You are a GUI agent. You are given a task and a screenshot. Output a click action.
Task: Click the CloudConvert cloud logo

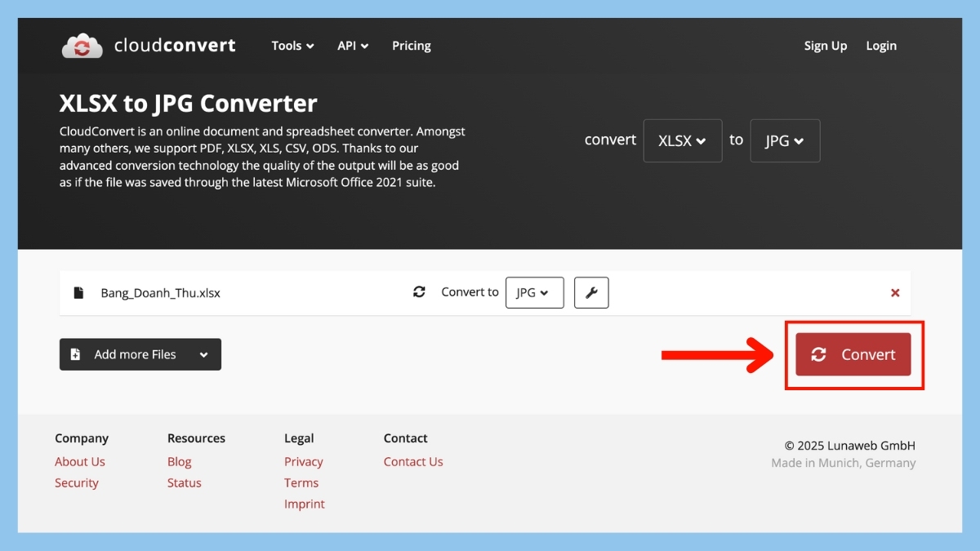pos(82,46)
